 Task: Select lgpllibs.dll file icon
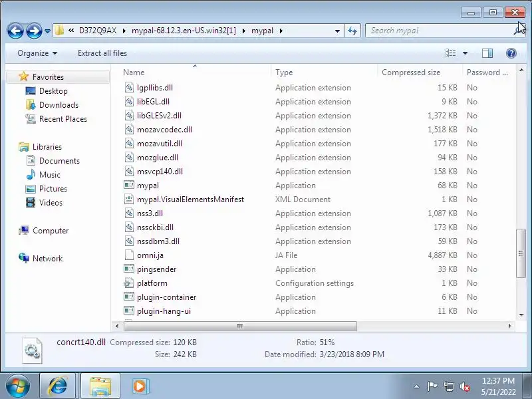129,87
